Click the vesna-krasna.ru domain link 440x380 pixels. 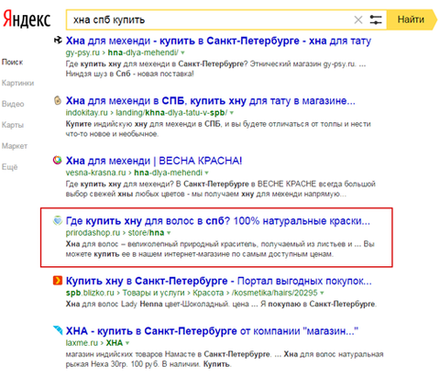96,173
